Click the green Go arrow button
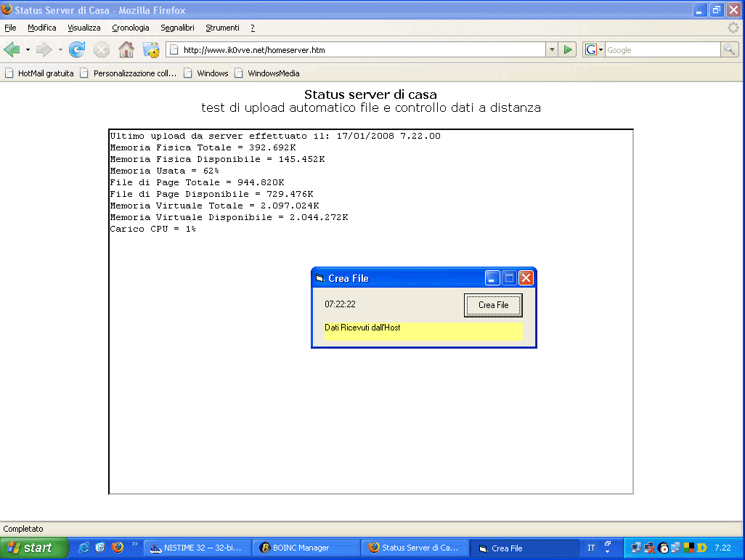Image resolution: width=745 pixels, height=560 pixels. tap(568, 49)
